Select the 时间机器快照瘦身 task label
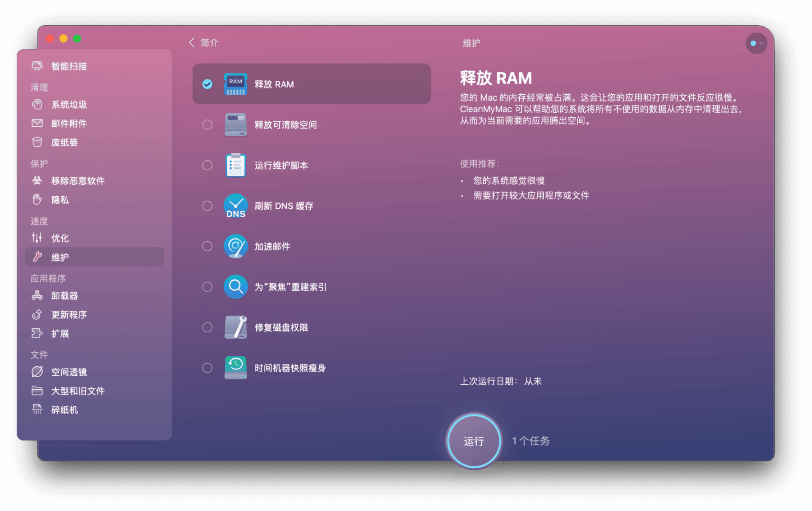This screenshot has width=812, height=511. (290, 368)
